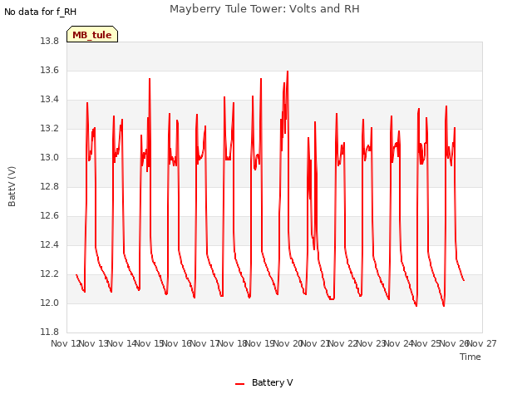Click the 13.6 V peak of the curve
The height and width of the screenshot is (399, 532).
tap(288, 71)
